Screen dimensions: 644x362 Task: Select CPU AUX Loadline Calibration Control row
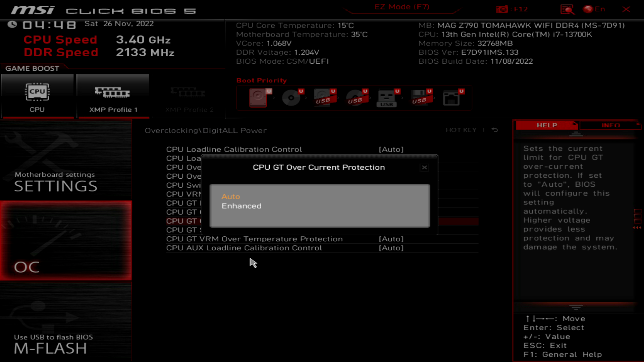pyautogui.click(x=322, y=248)
